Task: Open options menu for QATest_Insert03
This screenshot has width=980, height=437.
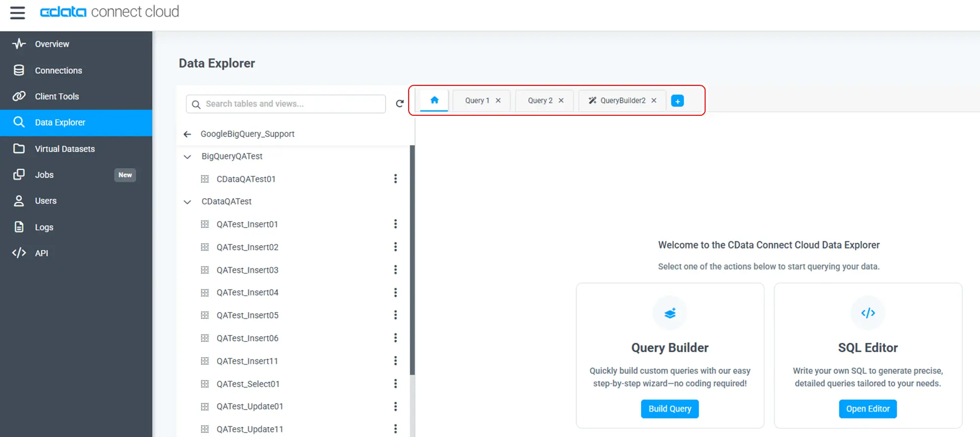Action: (x=395, y=270)
